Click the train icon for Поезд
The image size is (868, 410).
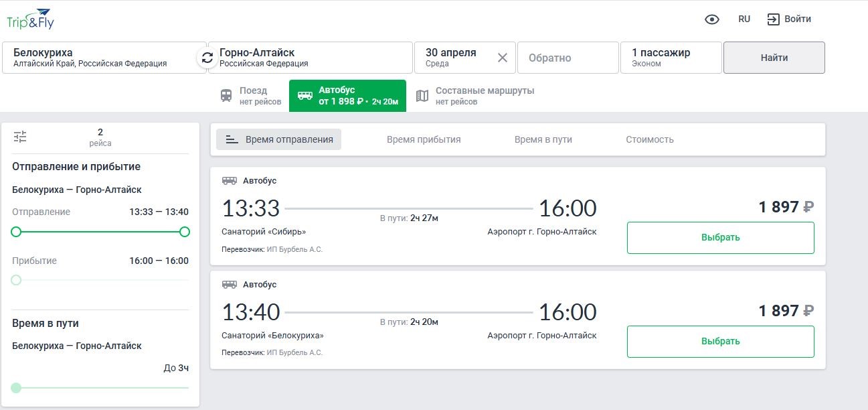click(x=227, y=96)
